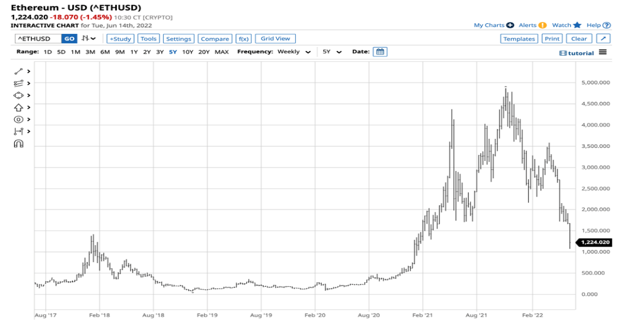Click the Help question mark icon

(x=607, y=25)
